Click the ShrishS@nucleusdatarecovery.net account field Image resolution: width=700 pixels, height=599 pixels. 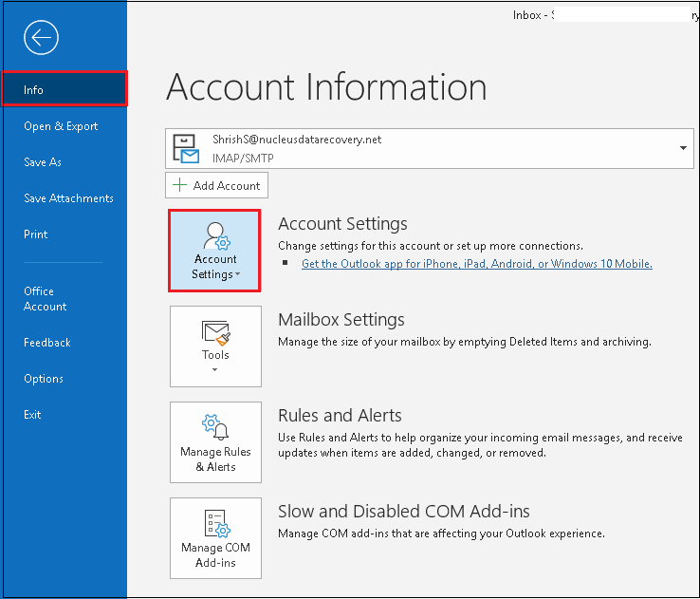tap(429, 148)
